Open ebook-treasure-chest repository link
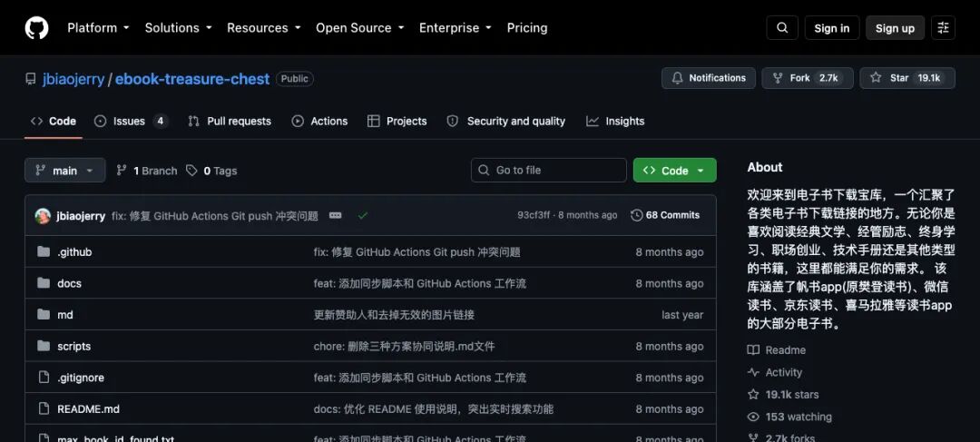Viewport: 980px width, 442px height. click(x=192, y=79)
